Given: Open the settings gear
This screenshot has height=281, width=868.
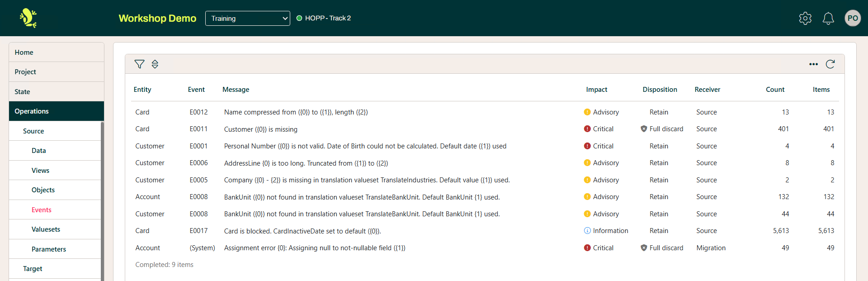Looking at the screenshot, I should click(805, 19).
